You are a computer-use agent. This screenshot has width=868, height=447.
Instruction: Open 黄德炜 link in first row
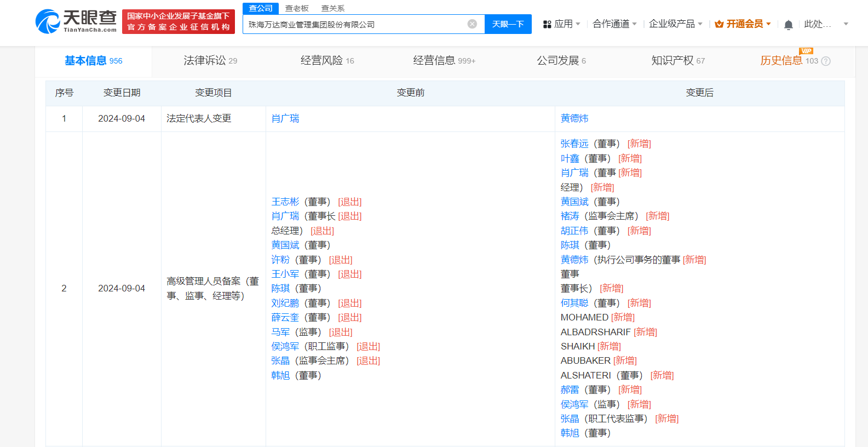(x=574, y=118)
